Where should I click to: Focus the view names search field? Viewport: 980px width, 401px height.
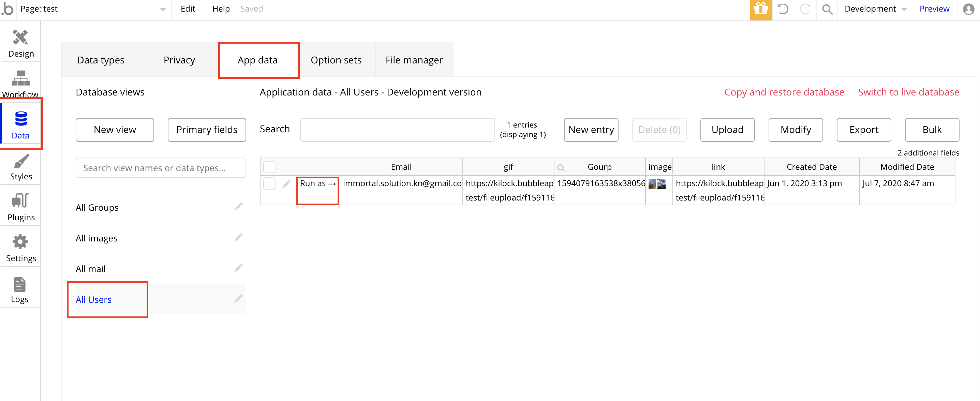tap(161, 168)
